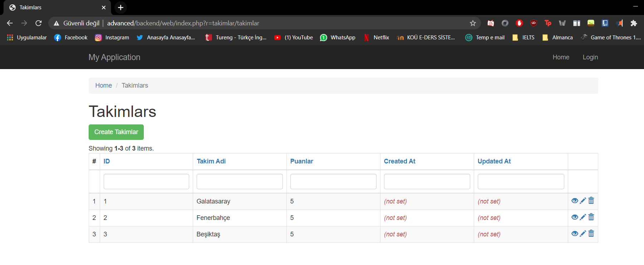View Beşiktaş details using the eye icon
This screenshot has height=265, width=644.
[x=575, y=234]
